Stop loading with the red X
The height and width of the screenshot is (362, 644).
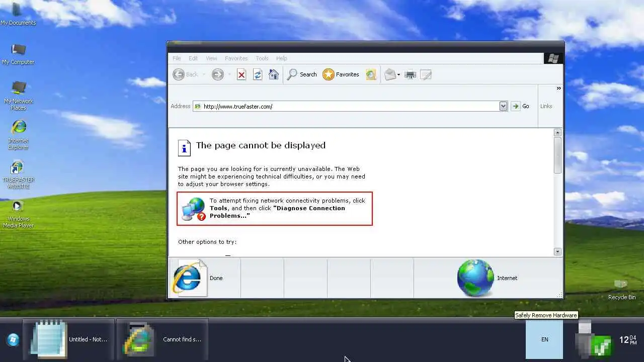point(242,74)
